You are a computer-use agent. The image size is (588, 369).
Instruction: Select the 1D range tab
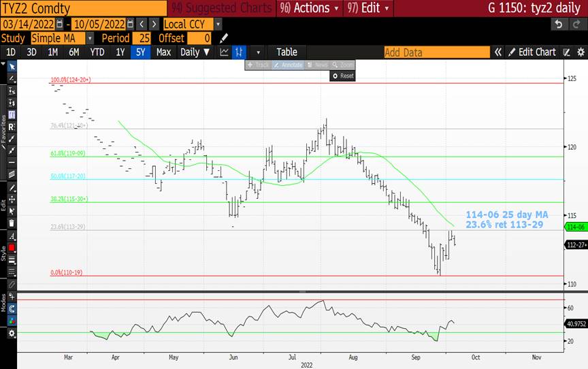click(x=11, y=52)
